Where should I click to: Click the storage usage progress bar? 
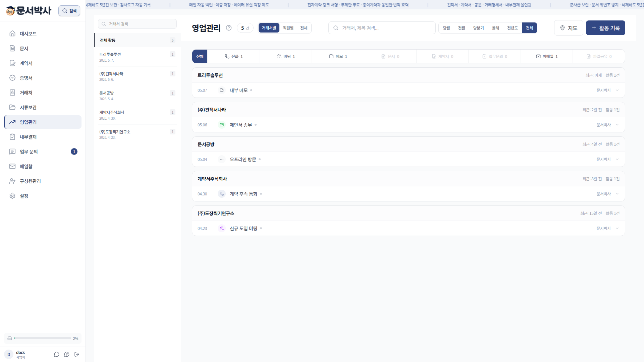(43, 338)
